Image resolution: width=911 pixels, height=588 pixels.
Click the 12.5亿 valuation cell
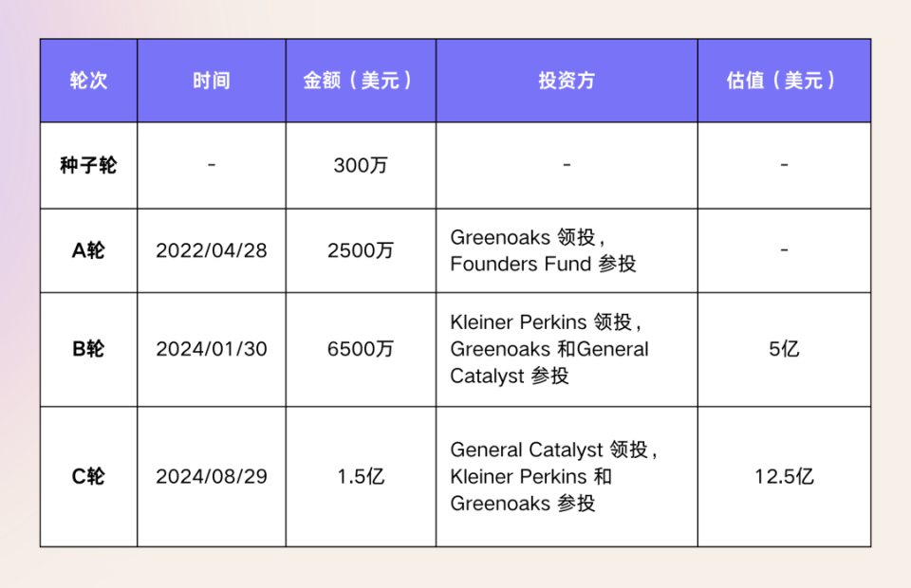[784, 476]
